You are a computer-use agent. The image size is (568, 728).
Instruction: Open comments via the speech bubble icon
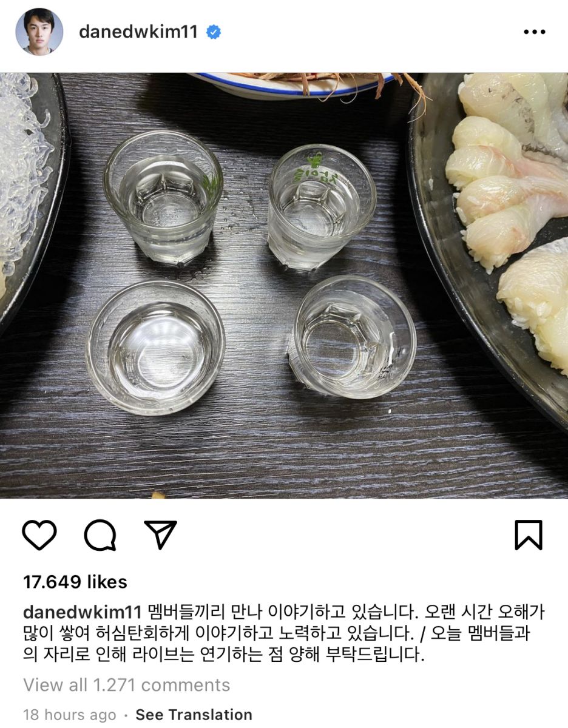[100, 535]
